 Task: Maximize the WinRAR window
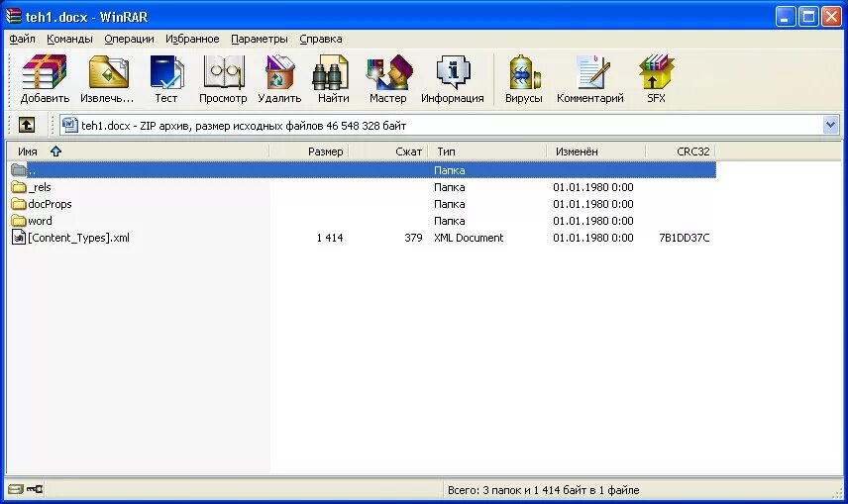(808, 16)
